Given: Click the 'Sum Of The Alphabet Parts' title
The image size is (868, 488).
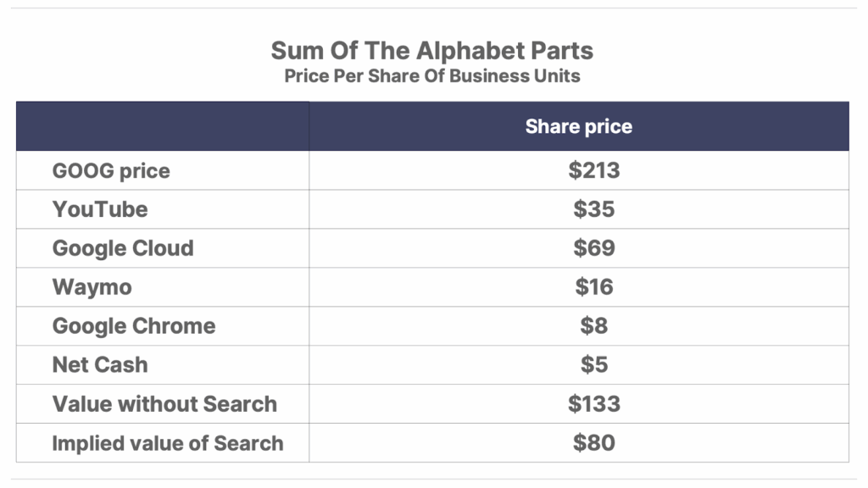Looking at the screenshot, I should 431,51.
